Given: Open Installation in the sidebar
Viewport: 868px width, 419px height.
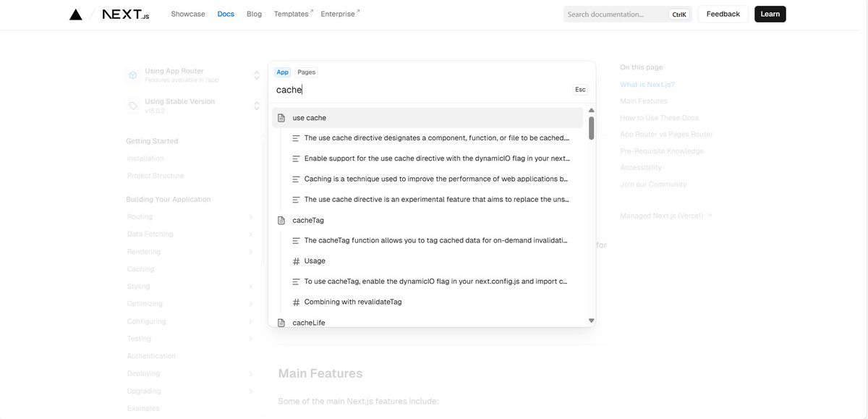Looking at the screenshot, I should pyautogui.click(x=145, y=158).
